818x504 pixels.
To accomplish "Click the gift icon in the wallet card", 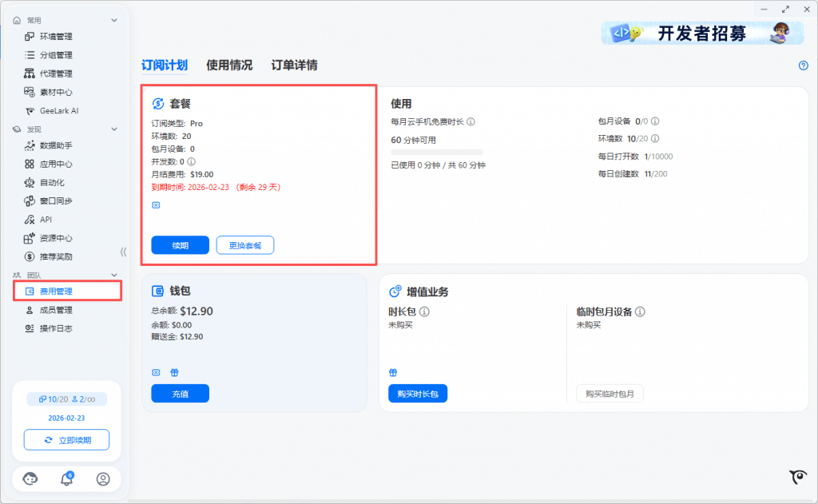I will [x=174, y=372].
